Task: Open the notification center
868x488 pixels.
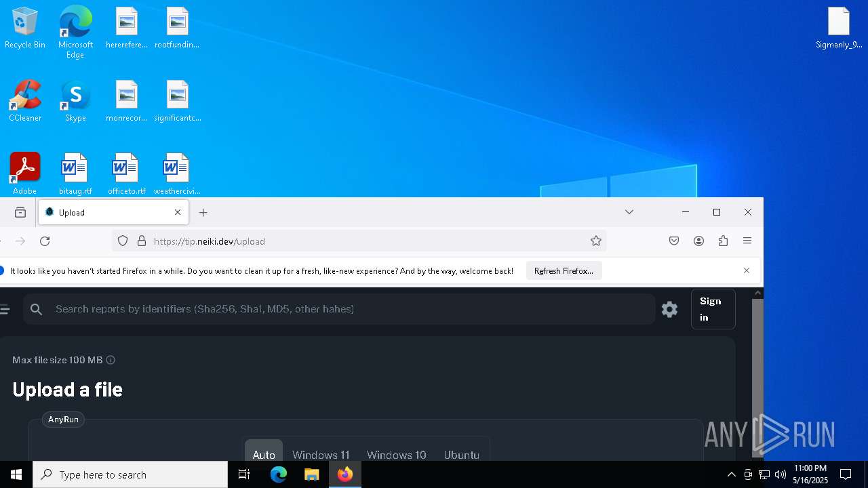Action: pyautogui.click(x=846, y=474)
